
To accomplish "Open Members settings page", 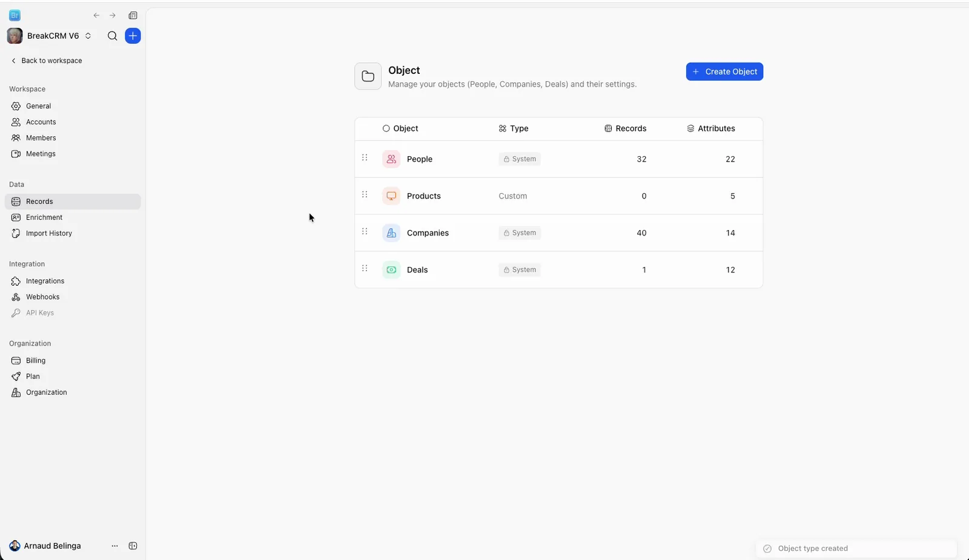I will click(73, 138).
